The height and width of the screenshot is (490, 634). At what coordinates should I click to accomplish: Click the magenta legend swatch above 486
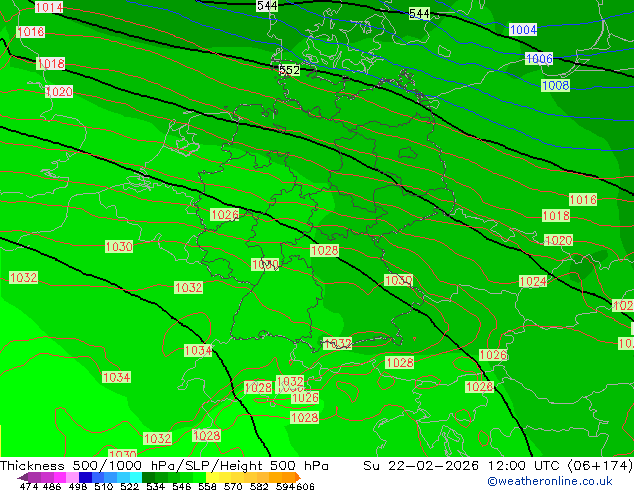pos(60,477)
